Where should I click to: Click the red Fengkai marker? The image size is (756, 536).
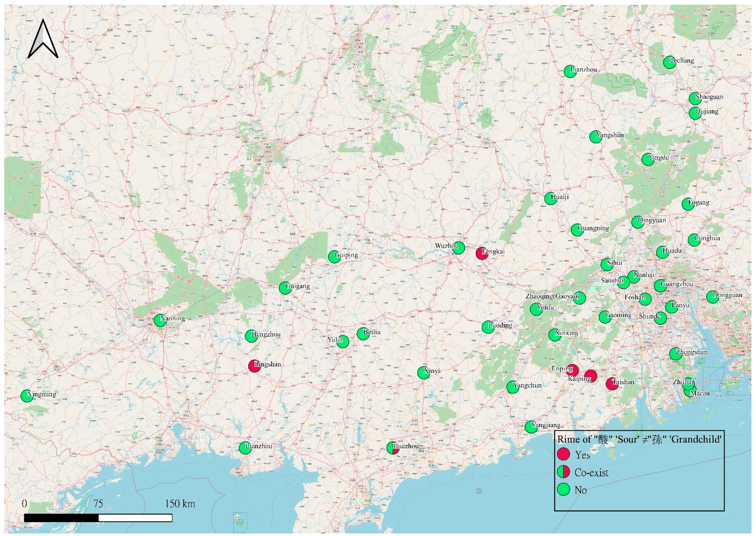(x=482, y=253)
